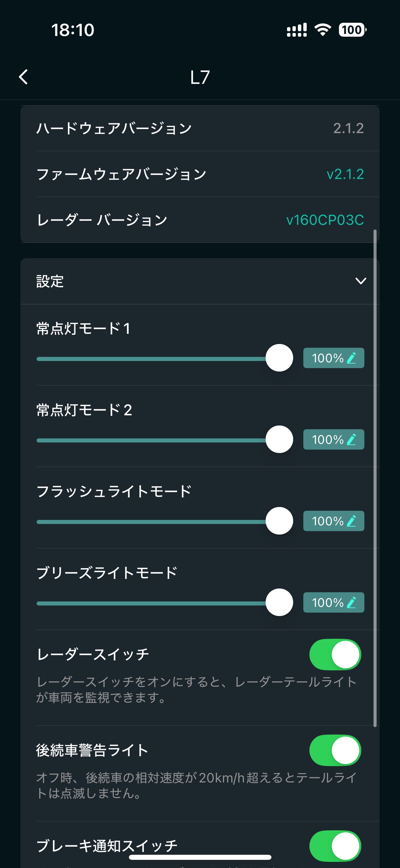This screenshot has height=868, width=400.
Task: Tap フラッシュライトモード slider handle
Action: pos(279,521)
